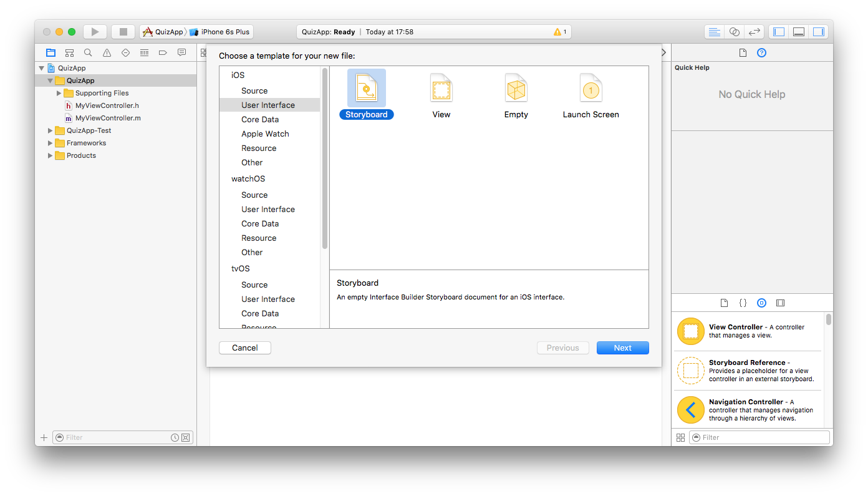Screen dimensions: 868x496
Task: Switch library to icon grid view
Action: click(680, 437)
